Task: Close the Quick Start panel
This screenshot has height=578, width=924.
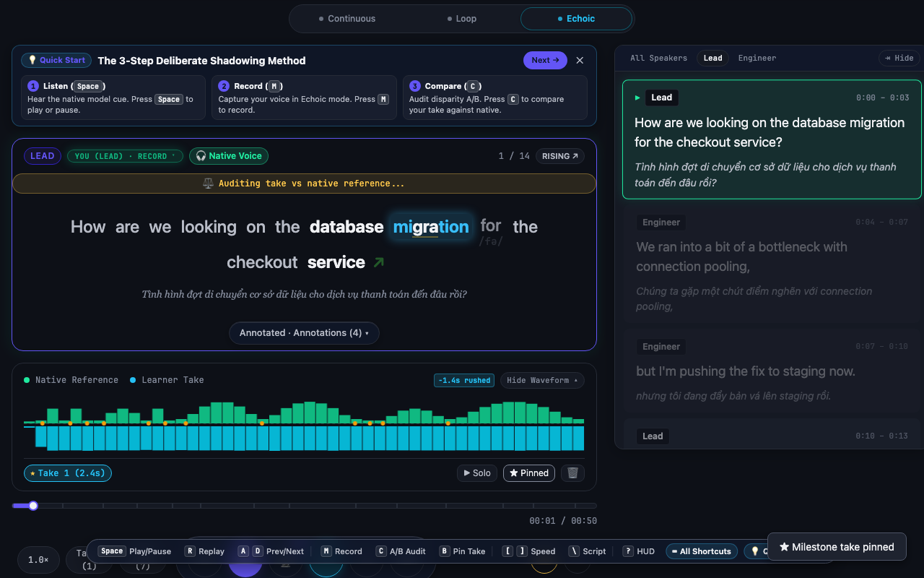Action: coord(580,61)
